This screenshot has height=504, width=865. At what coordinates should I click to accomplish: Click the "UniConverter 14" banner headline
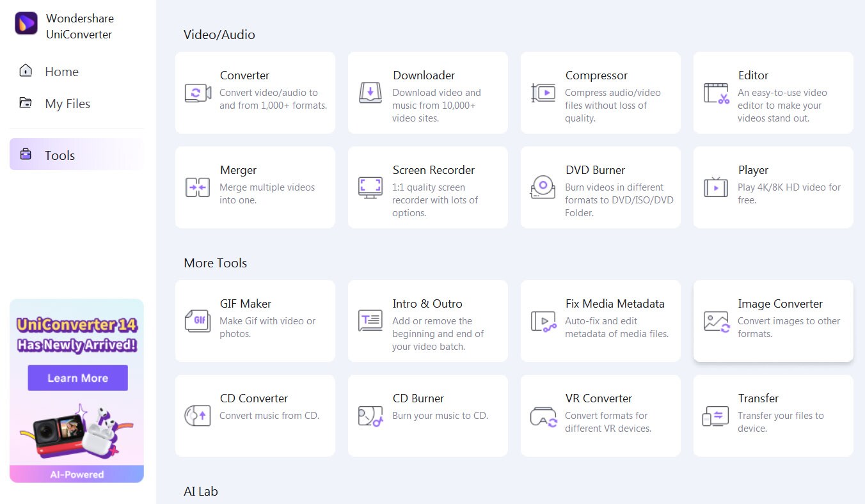click(x=77, y=325)
